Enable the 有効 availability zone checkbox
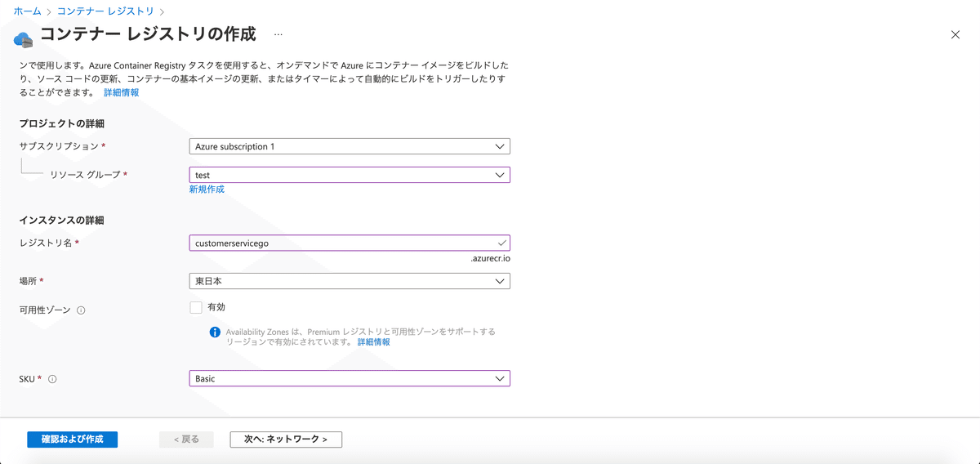The image size is (980, 464). point(195,307)
